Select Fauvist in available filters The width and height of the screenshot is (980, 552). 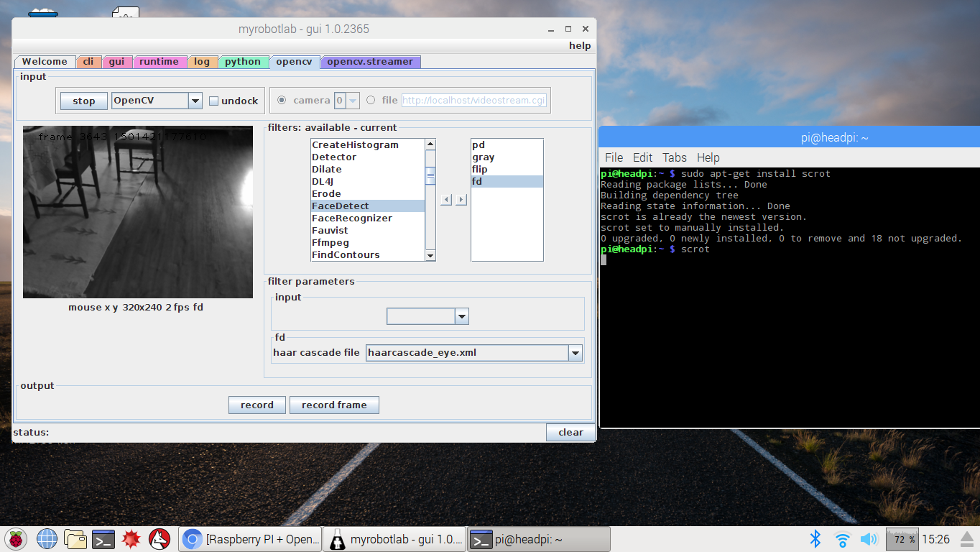368,231
